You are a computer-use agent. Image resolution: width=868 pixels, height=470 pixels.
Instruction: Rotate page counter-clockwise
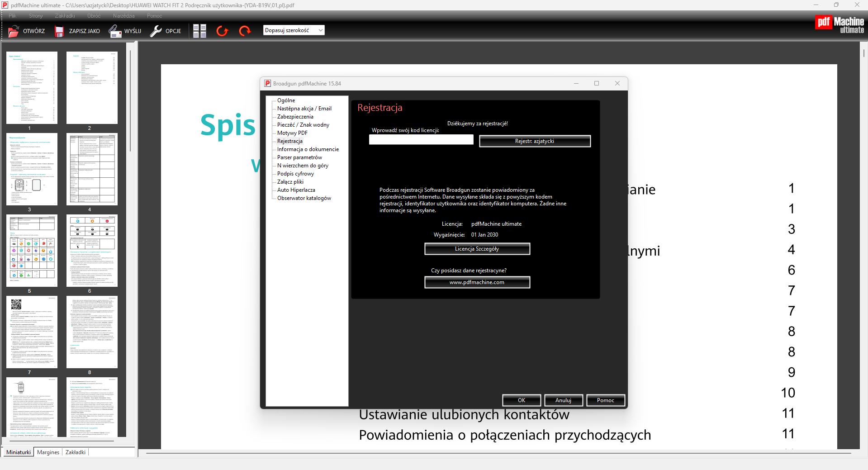[222, 31]
